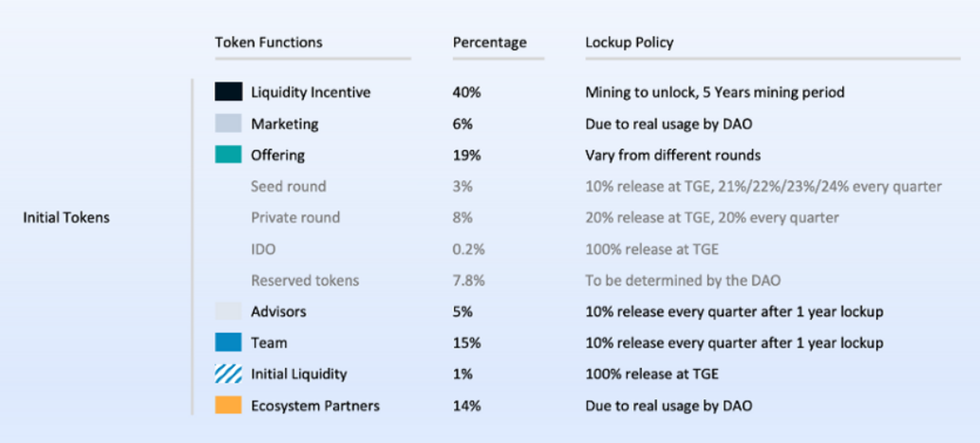Click the gray-blue Marketing color swatch
Screen dimensions: 980x443
(228, 124)
